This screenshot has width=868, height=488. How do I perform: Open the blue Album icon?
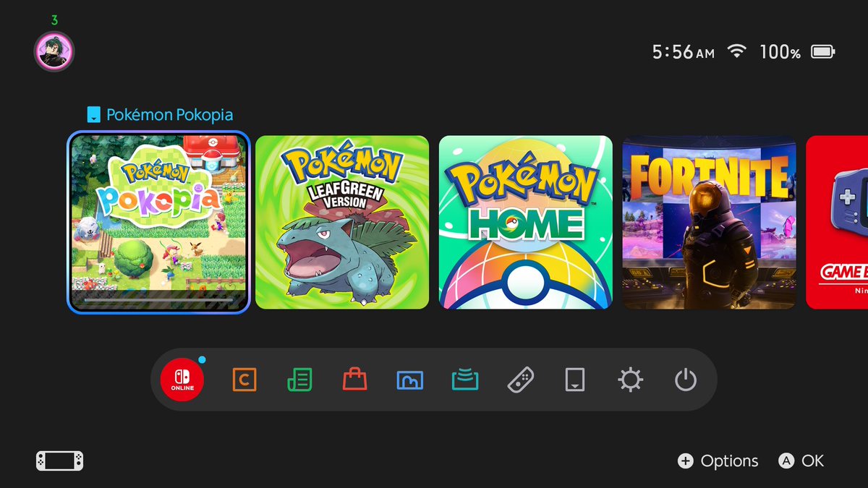(410, 380)
